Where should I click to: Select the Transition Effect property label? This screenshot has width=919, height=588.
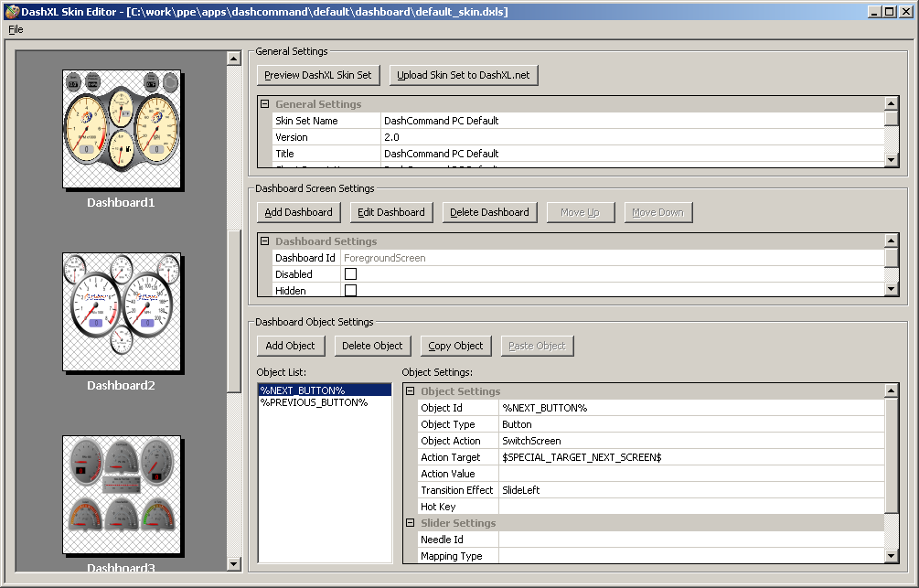(x=457, y=489)
